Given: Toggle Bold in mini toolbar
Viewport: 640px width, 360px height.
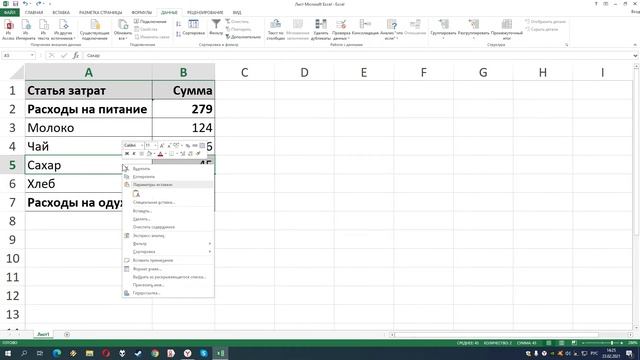Looking at the screenshot, I should pyautogui.click(x=127, y=154).
